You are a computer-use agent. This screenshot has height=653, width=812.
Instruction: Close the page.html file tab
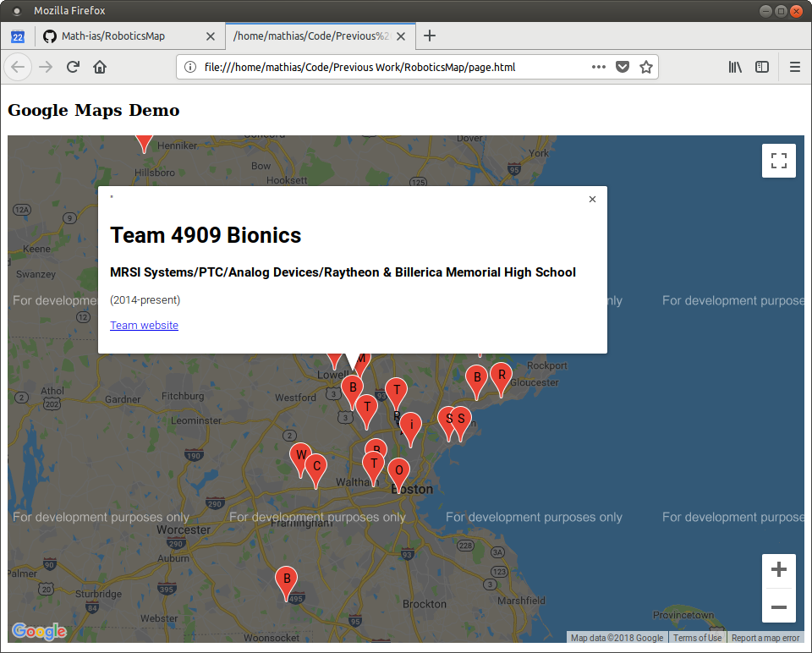[x=401, y=36]
